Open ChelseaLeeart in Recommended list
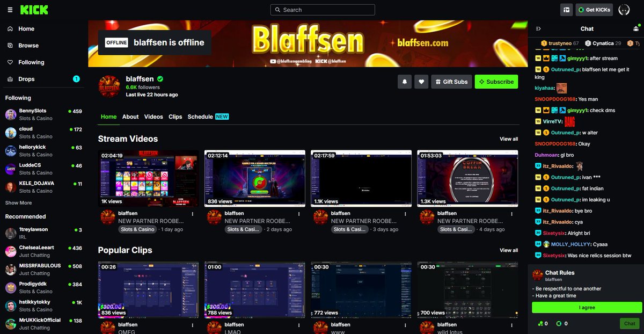Screen dimensions: 644x334 click(44, 251)
